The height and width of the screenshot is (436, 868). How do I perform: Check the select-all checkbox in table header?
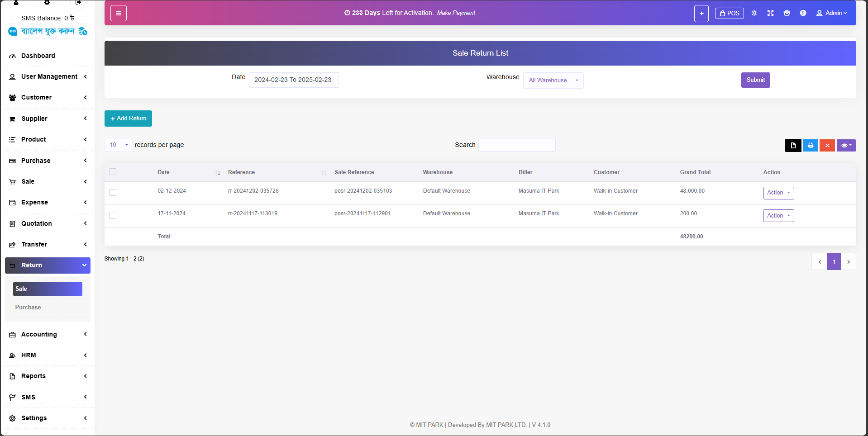(113, 172)
